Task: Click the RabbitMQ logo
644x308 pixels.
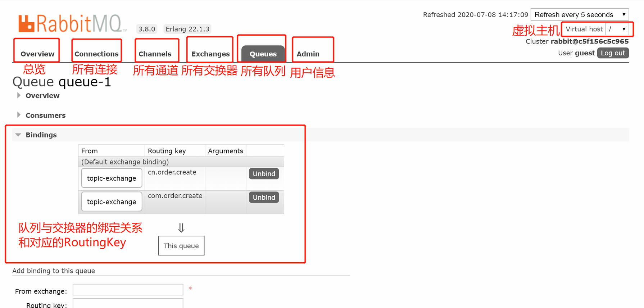Action: pos(72,23)
